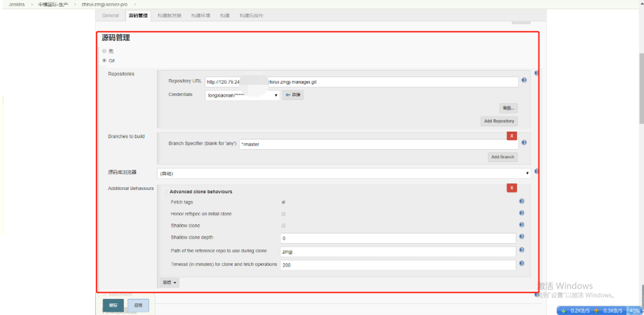Remove Advanced clone behaviours with red X
This screenshot has width=644, height=315.
pos(512,188)
